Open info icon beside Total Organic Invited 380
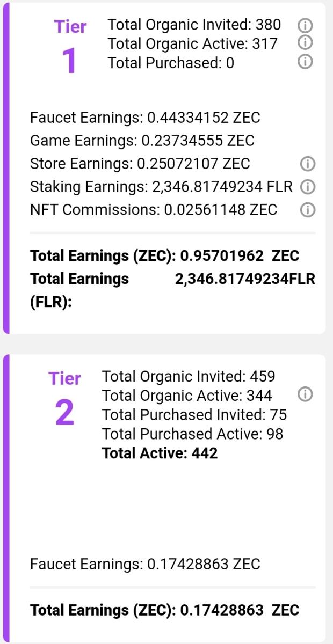The height and width of the screenshot is (644, 333). pyautogui.click(x=305, y=25)
